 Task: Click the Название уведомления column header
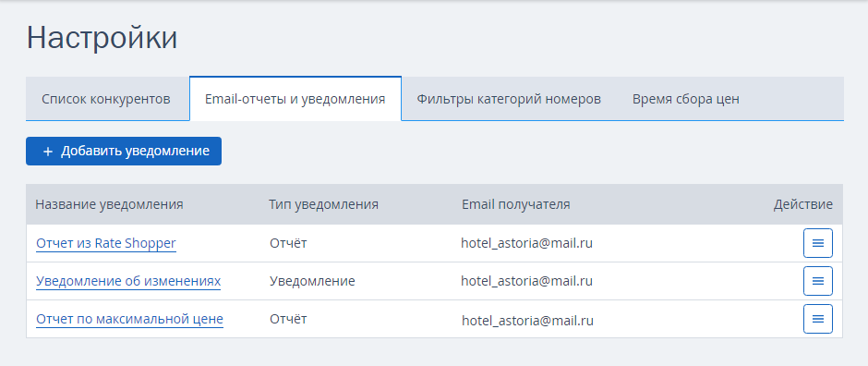pos(109,204)
